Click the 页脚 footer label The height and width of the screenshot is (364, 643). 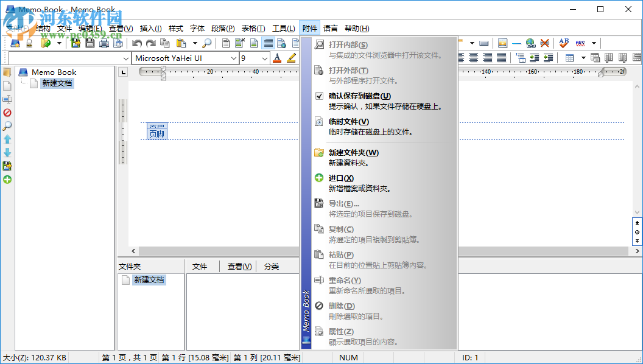point(156,134)
